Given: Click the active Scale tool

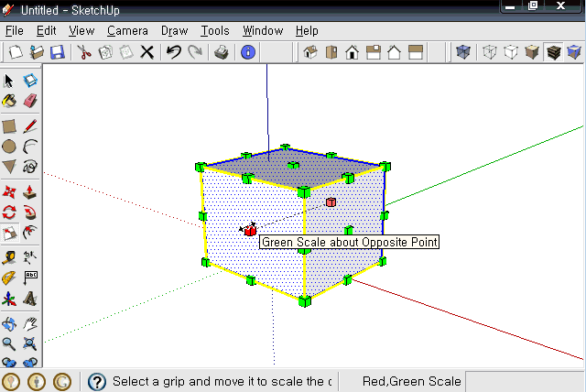Looking at the screenshot, I should point(10,233).
